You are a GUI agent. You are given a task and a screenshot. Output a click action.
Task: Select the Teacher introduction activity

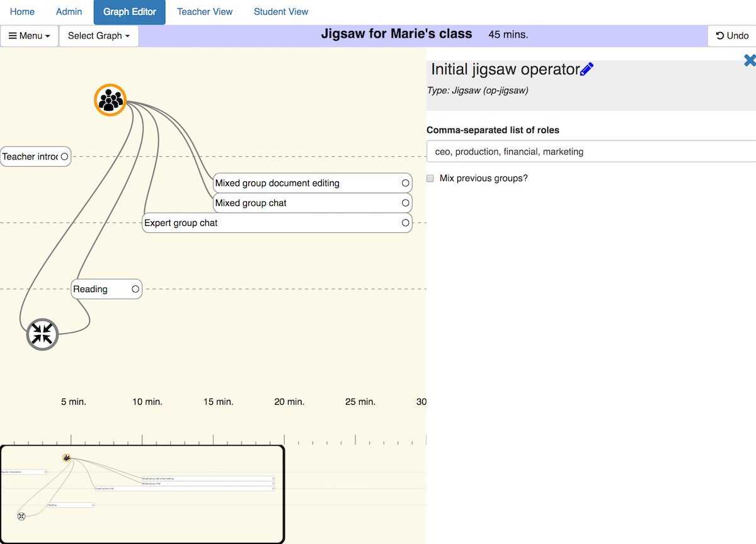coord(35,156)
